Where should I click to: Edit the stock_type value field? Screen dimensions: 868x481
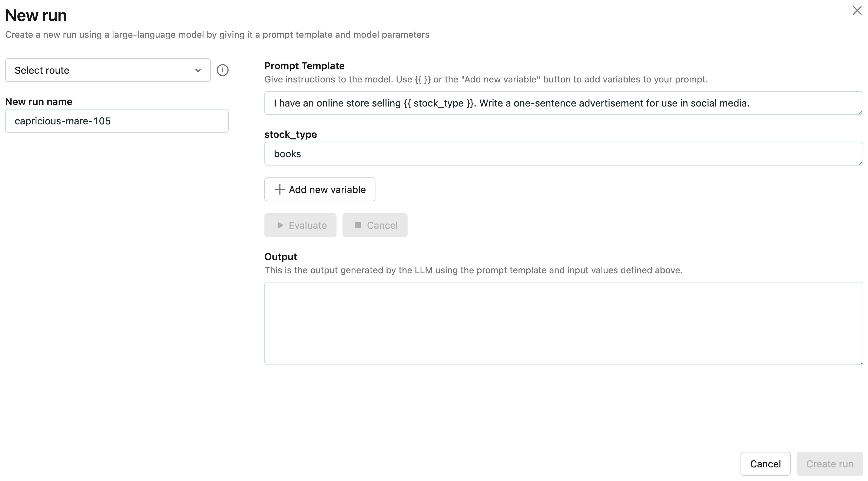pos(563,153)
